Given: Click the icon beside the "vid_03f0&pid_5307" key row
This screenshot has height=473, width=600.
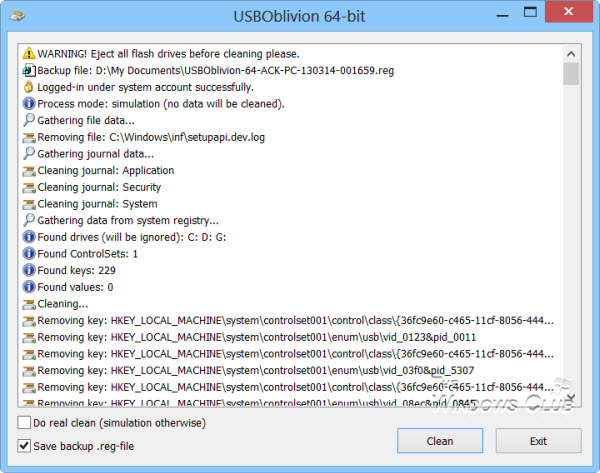Looking at the screenshot, I should [29, 371].
